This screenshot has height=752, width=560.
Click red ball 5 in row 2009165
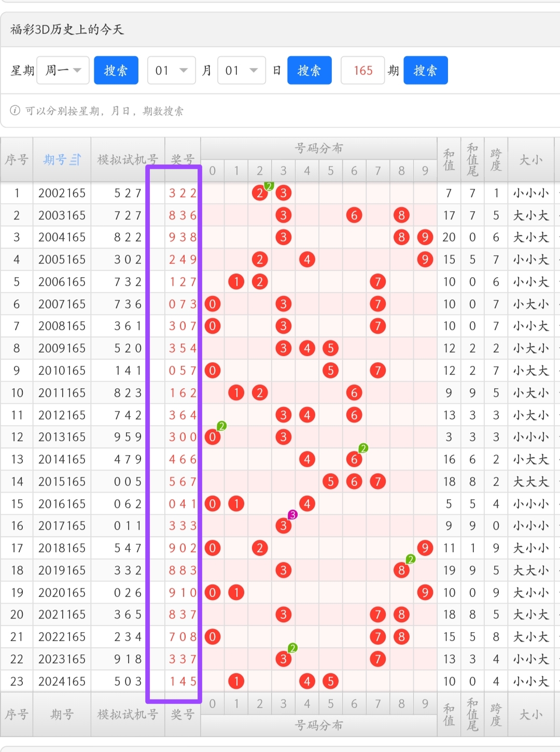(x=331, y=348)
